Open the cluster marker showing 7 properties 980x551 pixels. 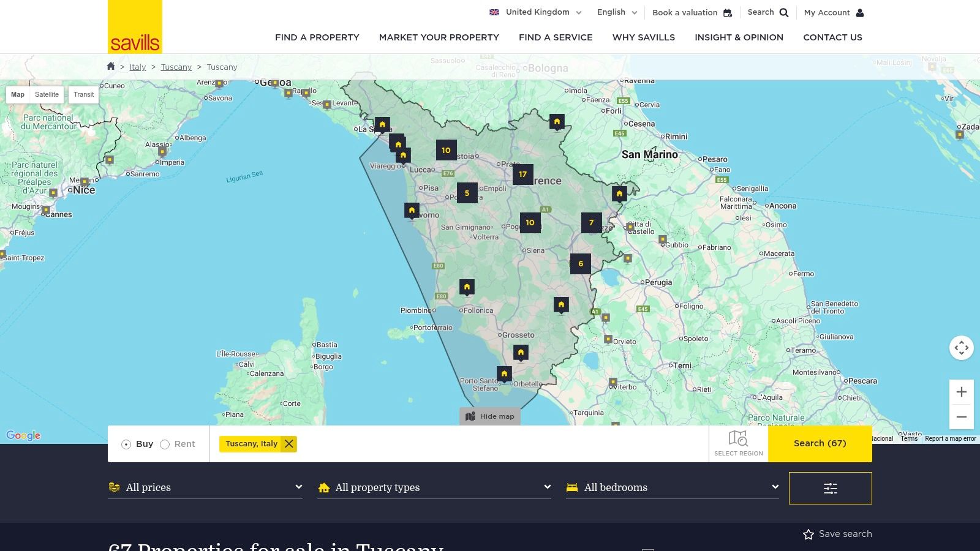(591, 223)
